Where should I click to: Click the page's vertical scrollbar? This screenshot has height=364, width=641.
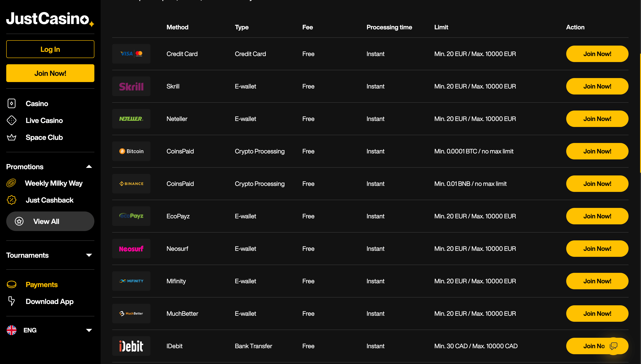click(x=640, y=113)
